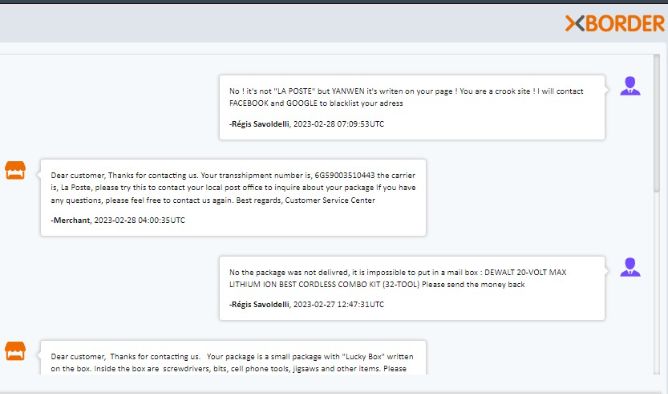Click the text "Best regards, Customer Service Center"

point(305,200)
